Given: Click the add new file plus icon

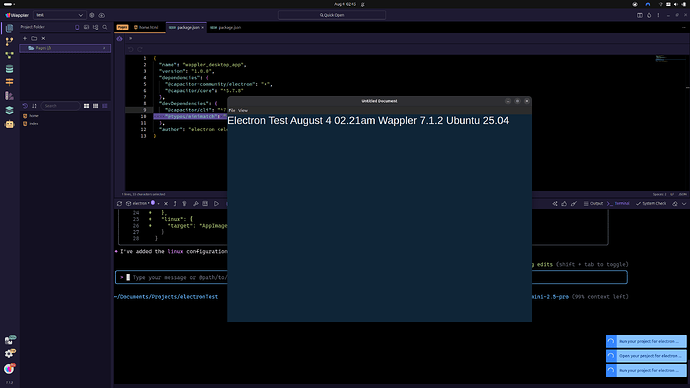Looking at the screenshot, I should pos(25,38).
